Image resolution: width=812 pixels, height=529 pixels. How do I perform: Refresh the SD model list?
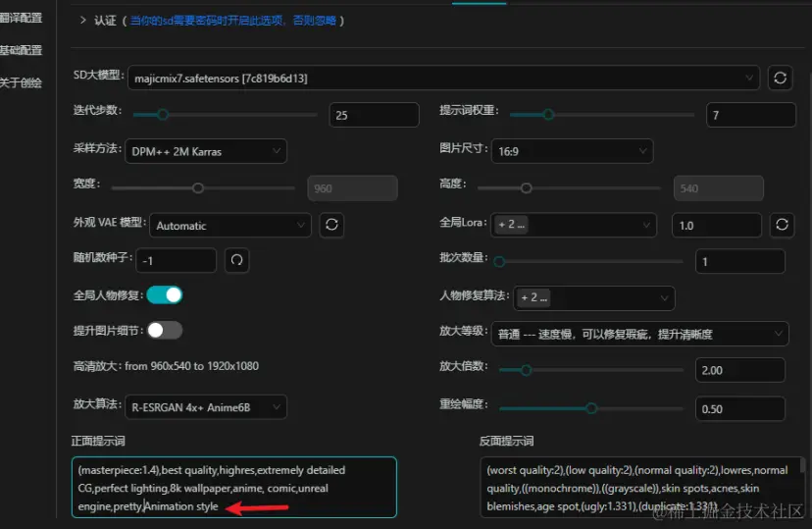[x=780, y=78]
